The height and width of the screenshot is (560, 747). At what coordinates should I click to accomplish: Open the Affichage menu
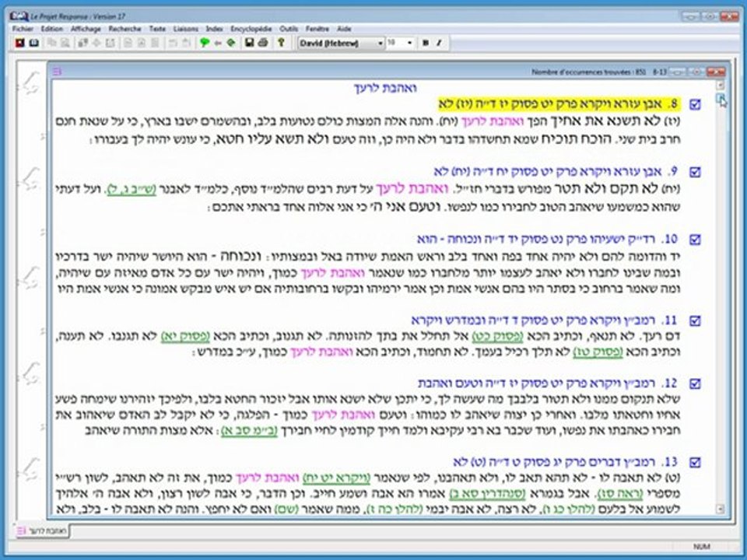(x=86, y=29)
